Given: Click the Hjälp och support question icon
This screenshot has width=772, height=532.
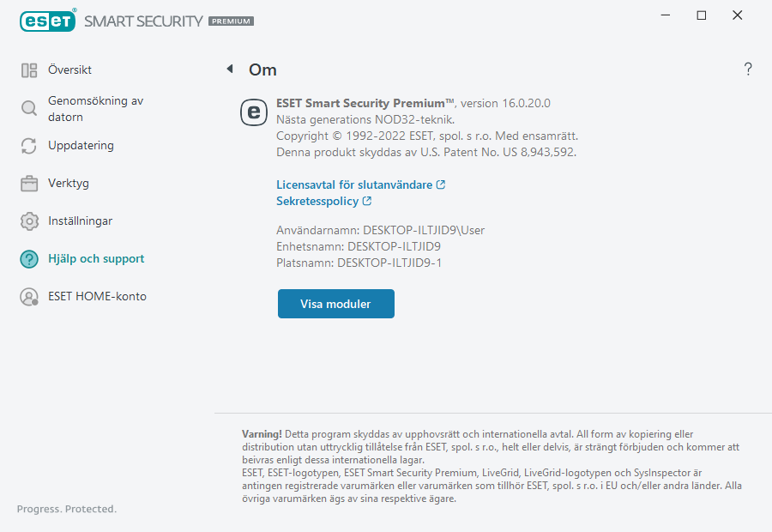Looking at the screenshot, I should [x=29, y=259].
